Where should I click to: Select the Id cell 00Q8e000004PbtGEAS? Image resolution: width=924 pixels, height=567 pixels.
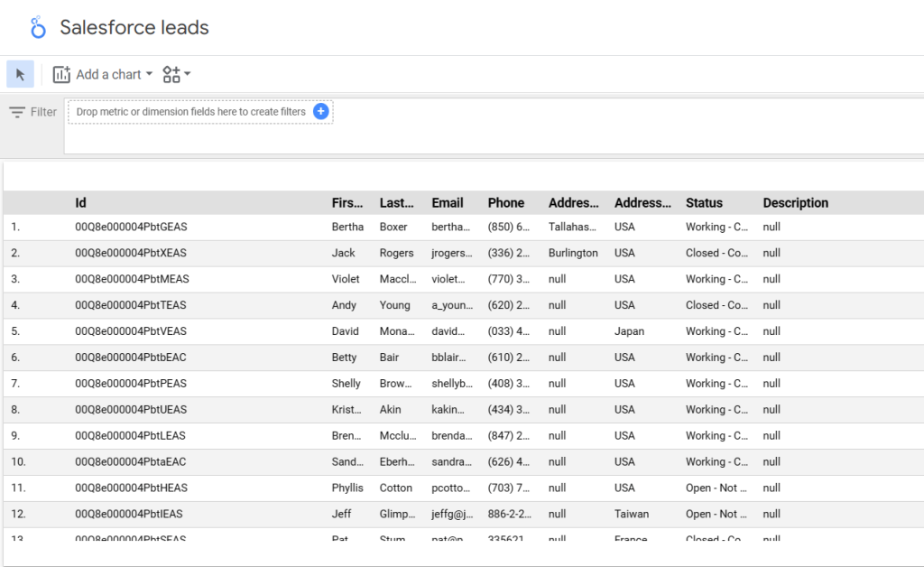[131, 227]
